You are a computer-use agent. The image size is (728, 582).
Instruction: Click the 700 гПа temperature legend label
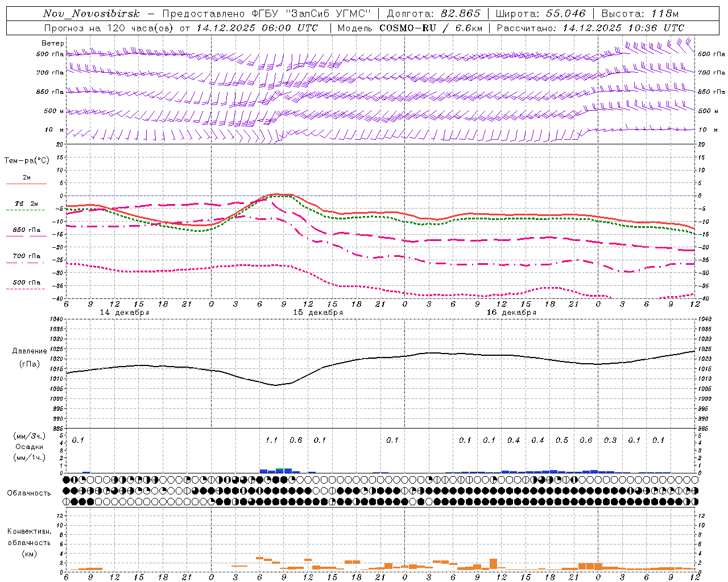[x=27, y=256]
